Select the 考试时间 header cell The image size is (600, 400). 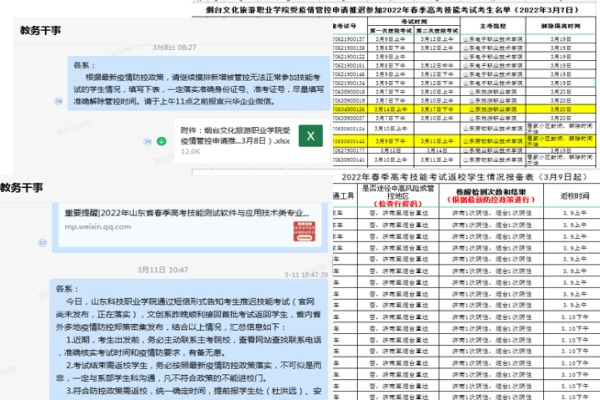click(x=414, y=21)
